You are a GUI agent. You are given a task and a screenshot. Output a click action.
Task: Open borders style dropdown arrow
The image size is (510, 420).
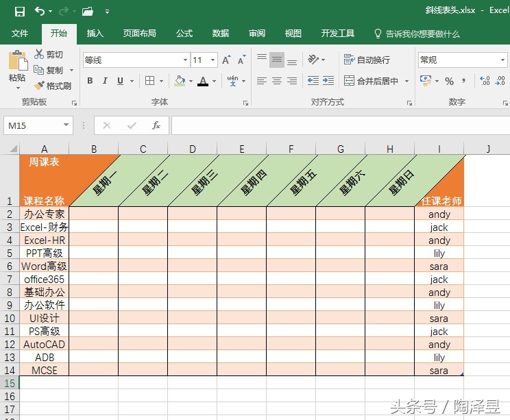click(x=161, y=81)
